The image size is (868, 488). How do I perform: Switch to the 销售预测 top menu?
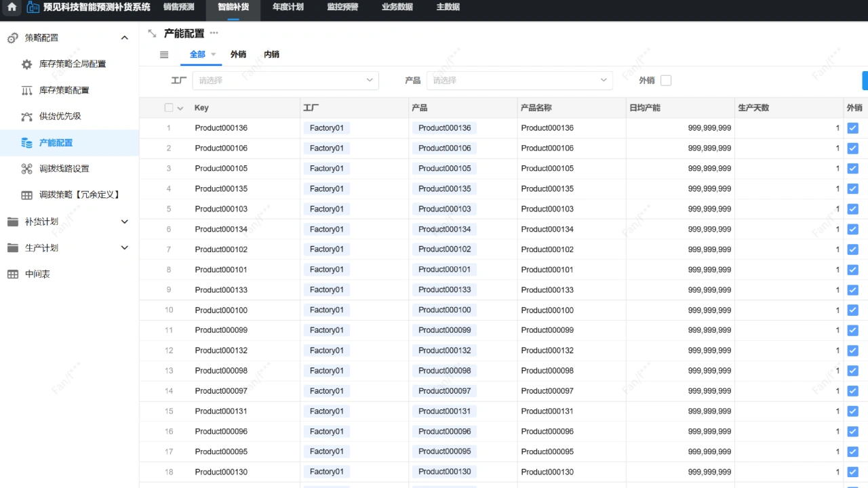(179, 7)
